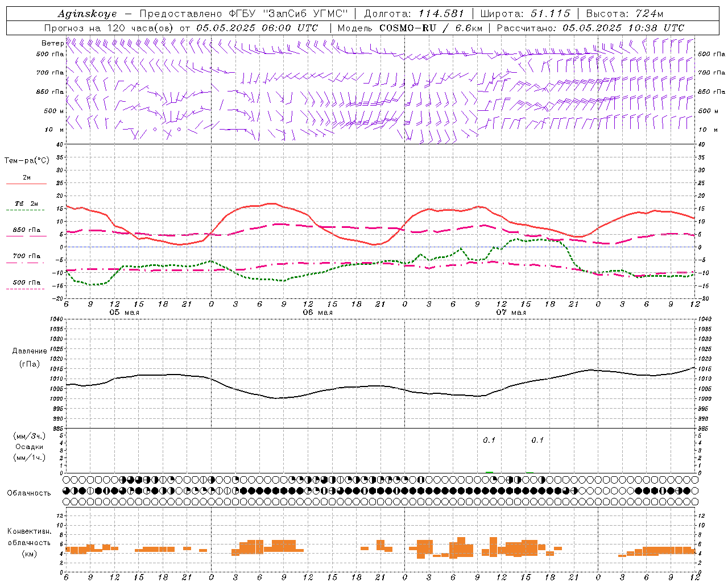Click the Широта: 51.115 value
The height and width of the screenshot is (582, 728).
point(525,14)
